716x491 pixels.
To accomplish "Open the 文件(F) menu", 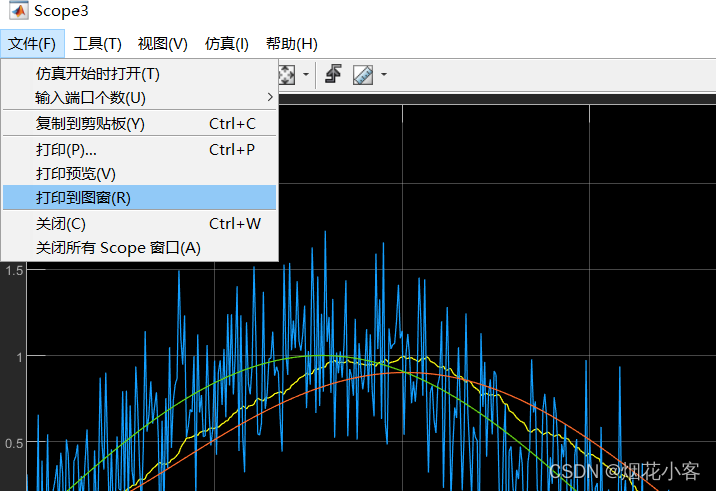I will (32, 44).
